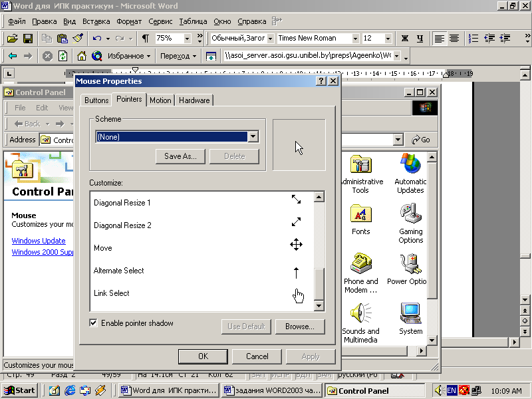
Task: Open the System icon in Control Panel
Action: pyautogui.click(x=410, y=319)
